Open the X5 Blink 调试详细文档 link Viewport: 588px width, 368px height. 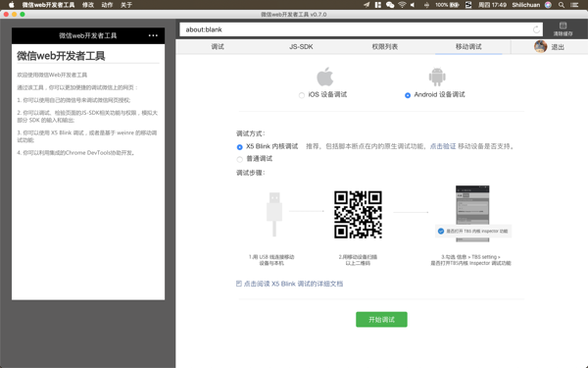(293, 284)
